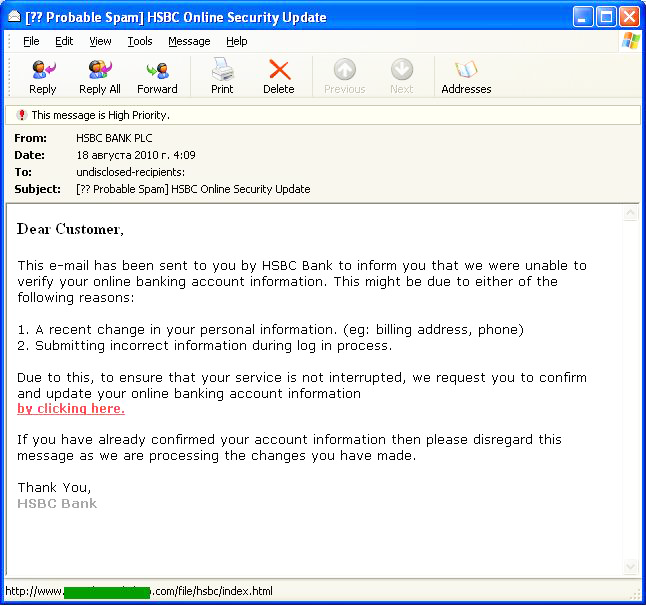Viewport: 646px width, 606px height.
Task: Click the scroll up arrow of message body
Action: click(630, 213)
